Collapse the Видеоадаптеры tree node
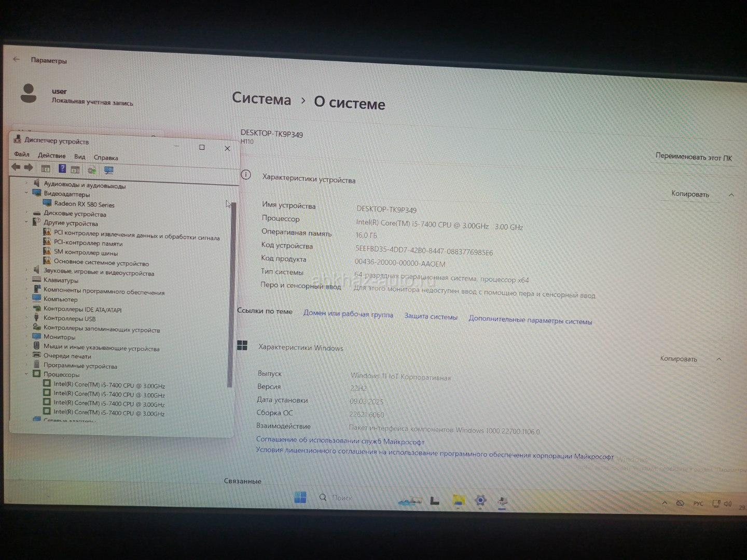The height and width of the screenshot is (560, 747). (x=26, y=193)
